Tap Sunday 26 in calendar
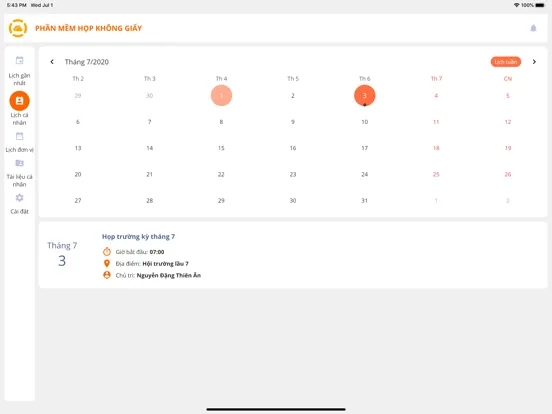This screenshot has width=552, height=414. (x=508, y=174)
